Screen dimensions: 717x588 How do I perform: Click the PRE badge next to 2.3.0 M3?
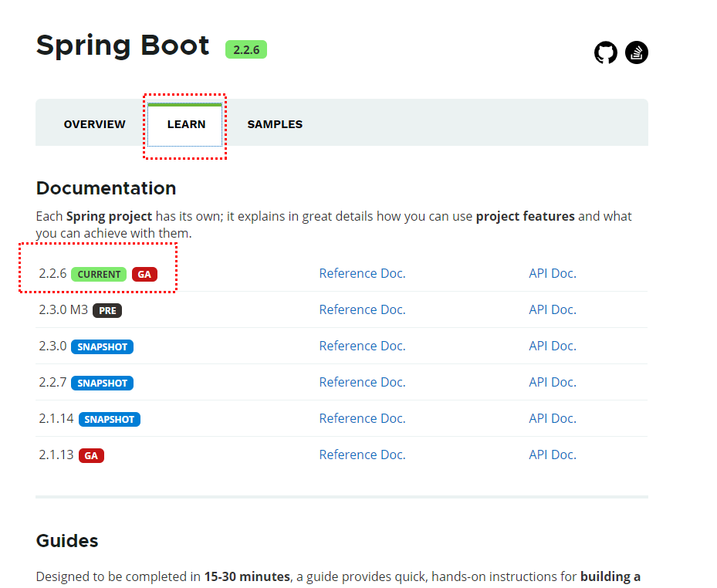[107, 310]
